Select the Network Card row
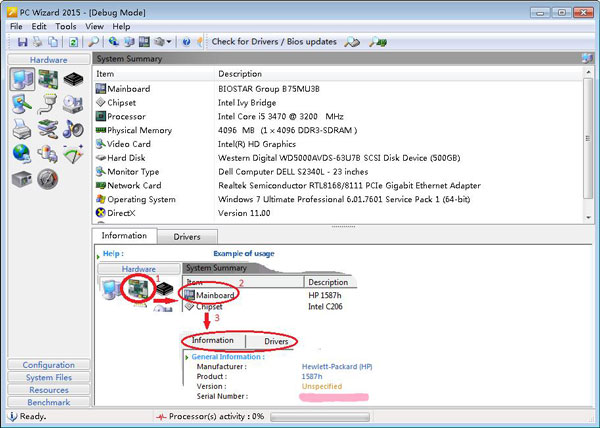The image size is (600, 428). click(338, 185)
